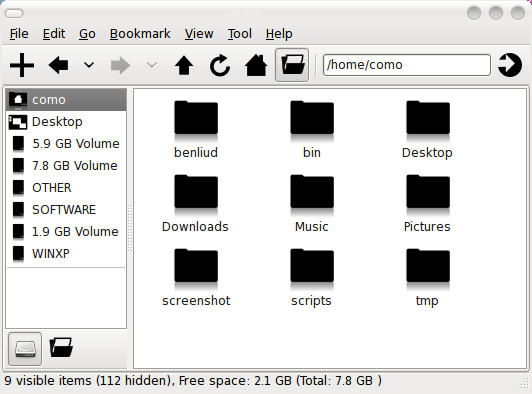
Task: Click the drive icon beside WINXP
Action: 18,254
